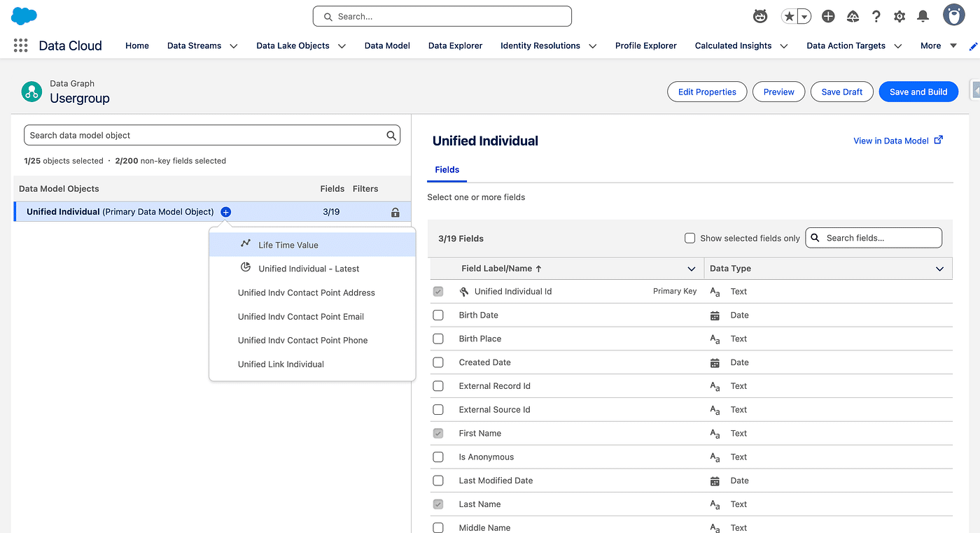Open the user avatar profile menu

pos(953,15)
